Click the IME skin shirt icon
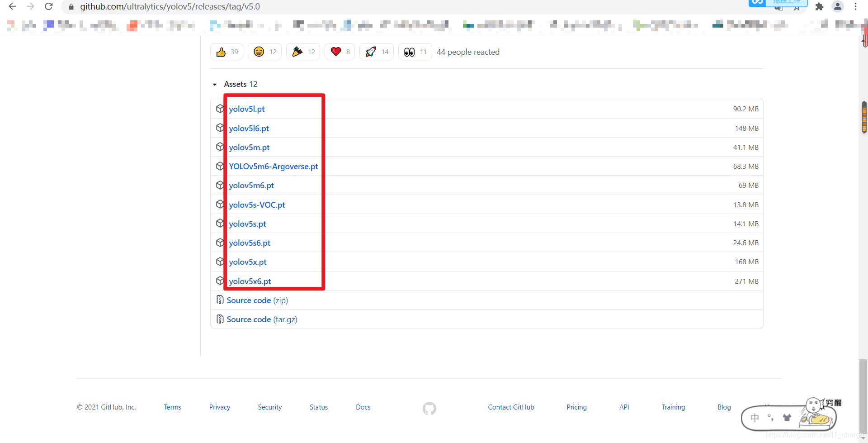Viewport: 868px width, 443px height. pos(787,418)
